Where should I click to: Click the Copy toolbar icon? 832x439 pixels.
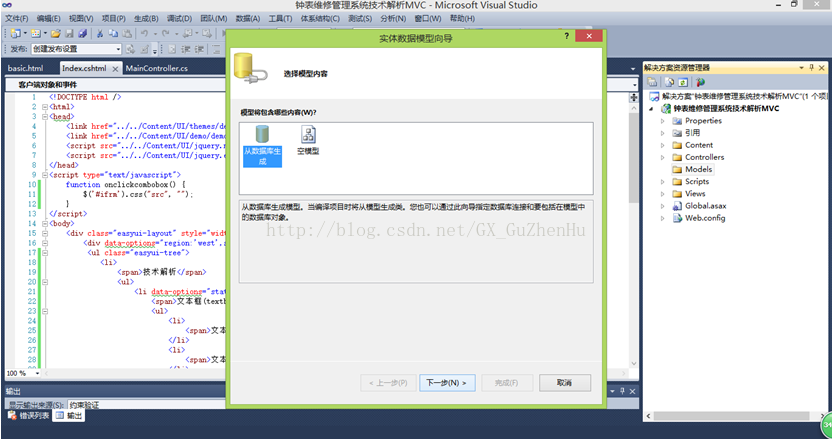[114, 33]
